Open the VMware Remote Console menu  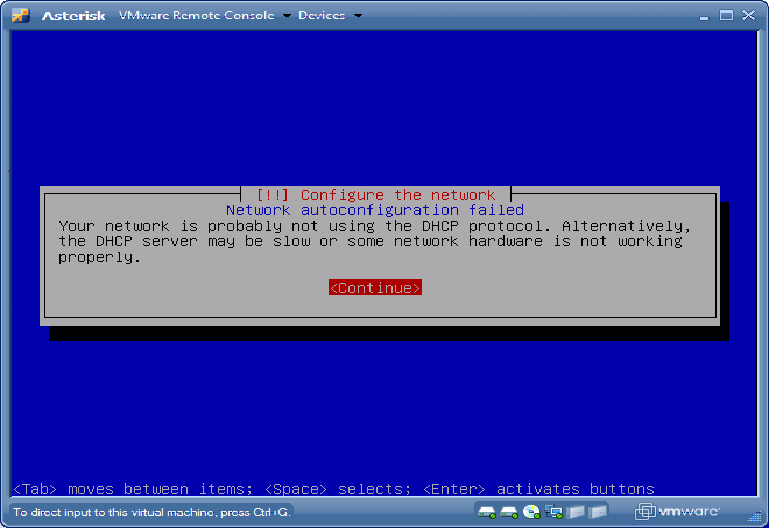coord(196,15)
